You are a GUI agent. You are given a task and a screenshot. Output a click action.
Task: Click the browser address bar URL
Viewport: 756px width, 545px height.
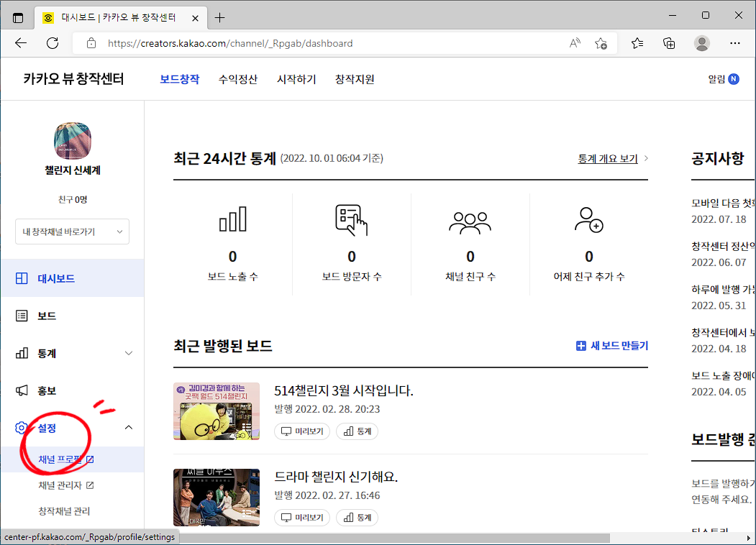pos(230,43)
